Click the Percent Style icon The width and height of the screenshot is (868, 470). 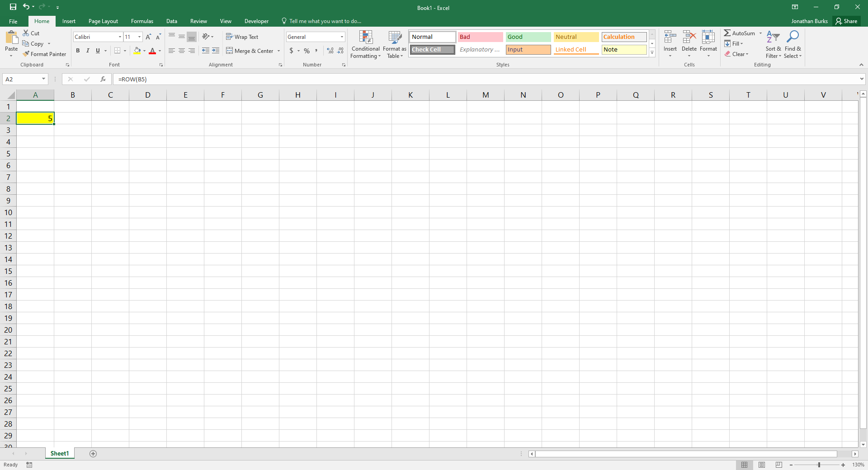[307, 51]
